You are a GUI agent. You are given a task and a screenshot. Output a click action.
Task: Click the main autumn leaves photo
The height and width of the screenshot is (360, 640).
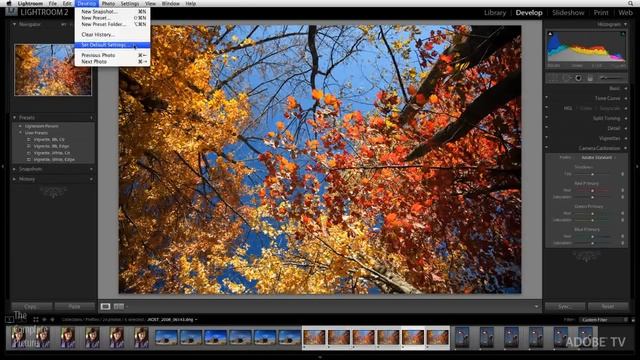320,160
